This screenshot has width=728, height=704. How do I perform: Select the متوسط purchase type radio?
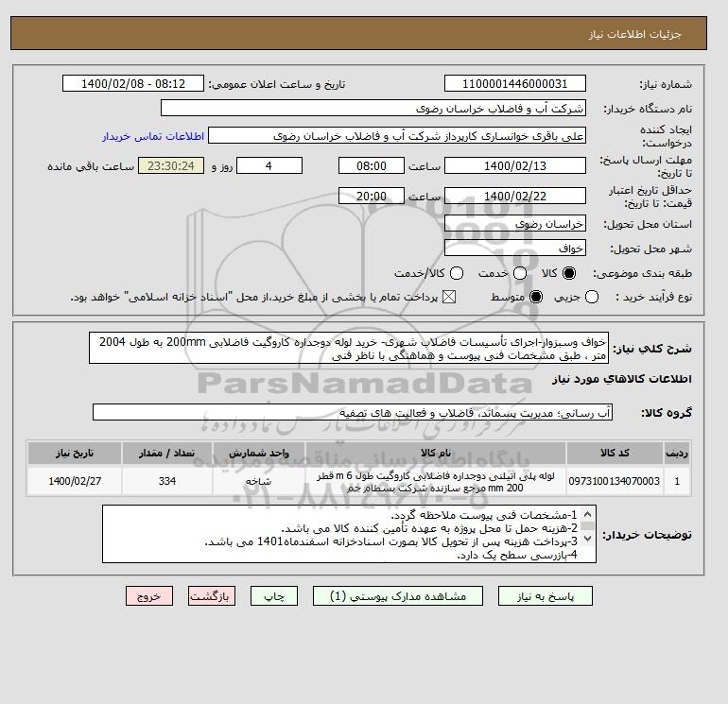pyautogui.click(x=536, y=297)
